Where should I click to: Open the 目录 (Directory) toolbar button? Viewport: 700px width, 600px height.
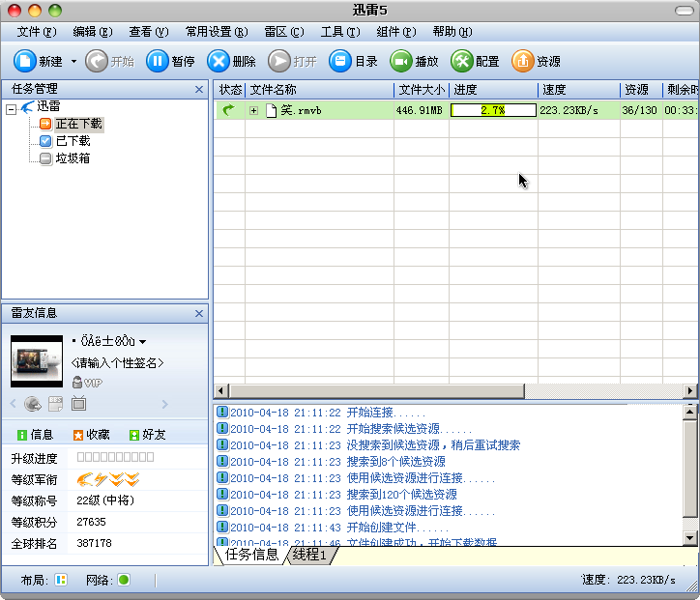[353, 61]
